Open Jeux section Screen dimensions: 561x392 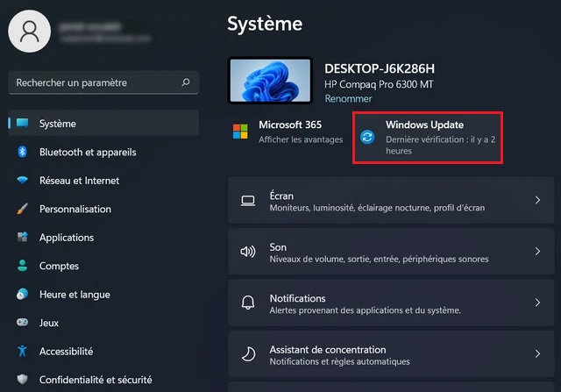(x=103, y=322)
